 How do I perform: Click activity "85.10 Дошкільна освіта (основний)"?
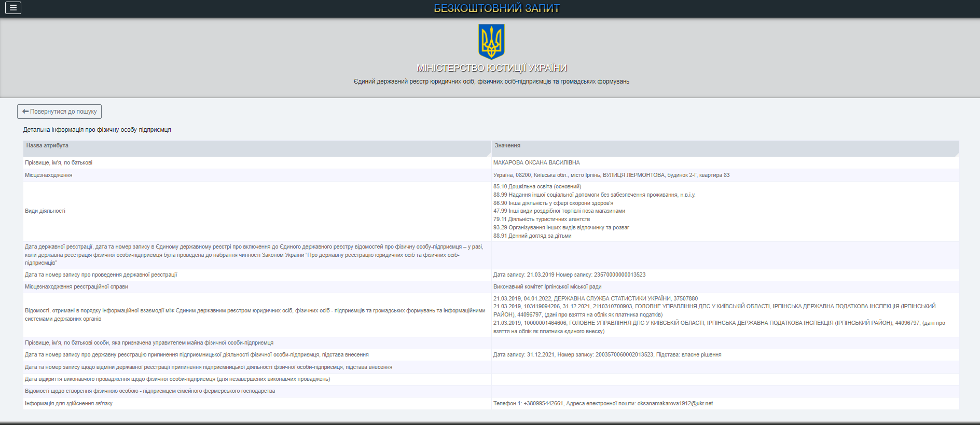[x=537, y=187]
